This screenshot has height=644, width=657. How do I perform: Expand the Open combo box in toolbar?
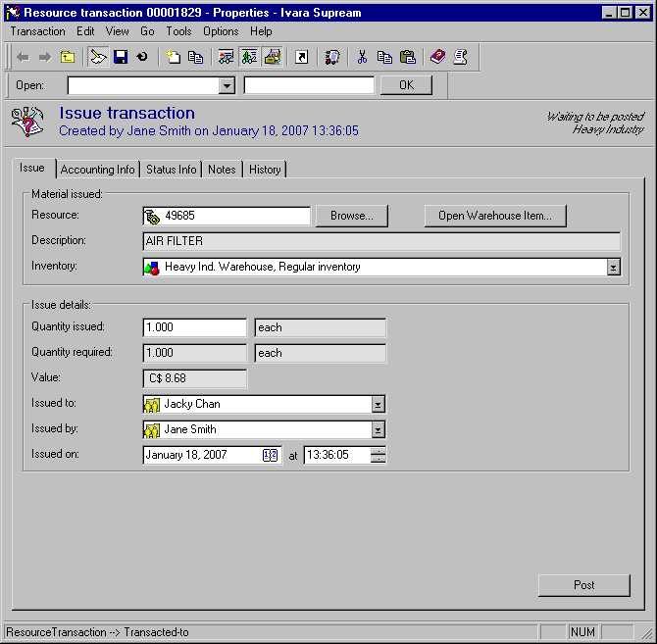(227, 85)
